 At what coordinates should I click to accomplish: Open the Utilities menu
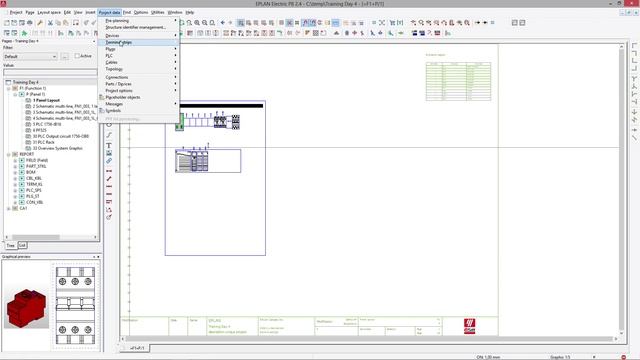(158, 13)
